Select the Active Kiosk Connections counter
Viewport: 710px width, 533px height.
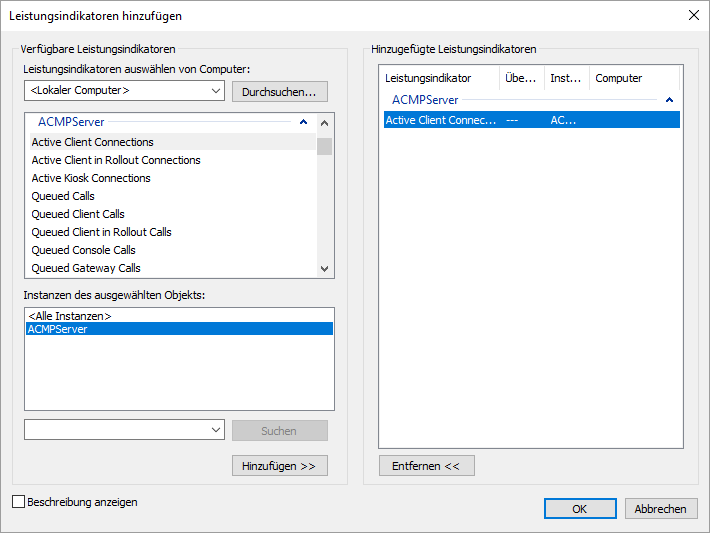pos(91,178)
